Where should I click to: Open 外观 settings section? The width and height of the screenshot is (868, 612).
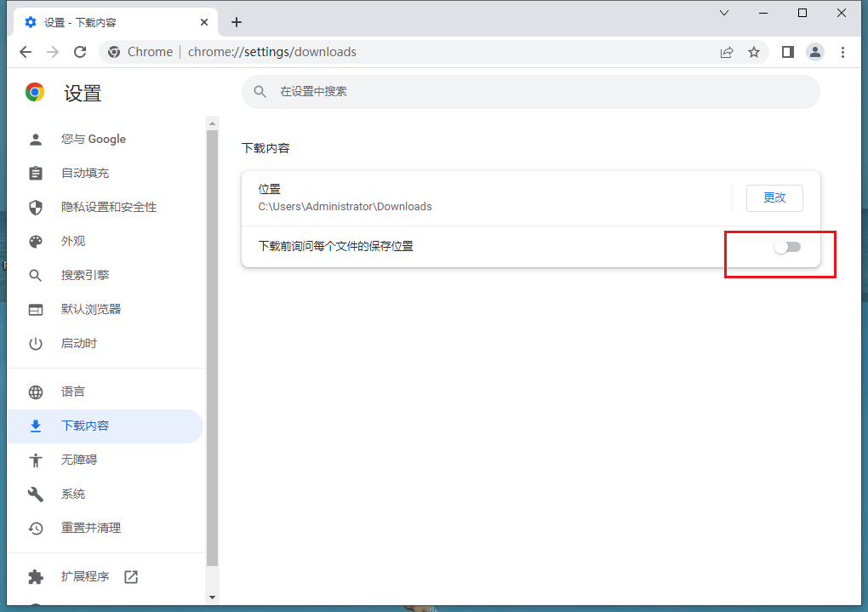pyautogui.click(x=106, y=242)
